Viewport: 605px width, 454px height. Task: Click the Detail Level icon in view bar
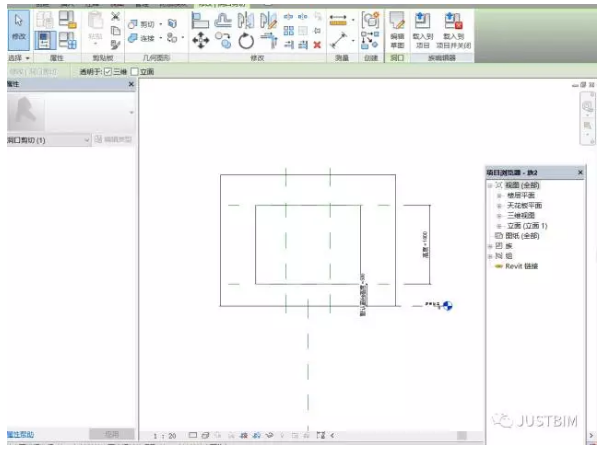click(193, 435)
